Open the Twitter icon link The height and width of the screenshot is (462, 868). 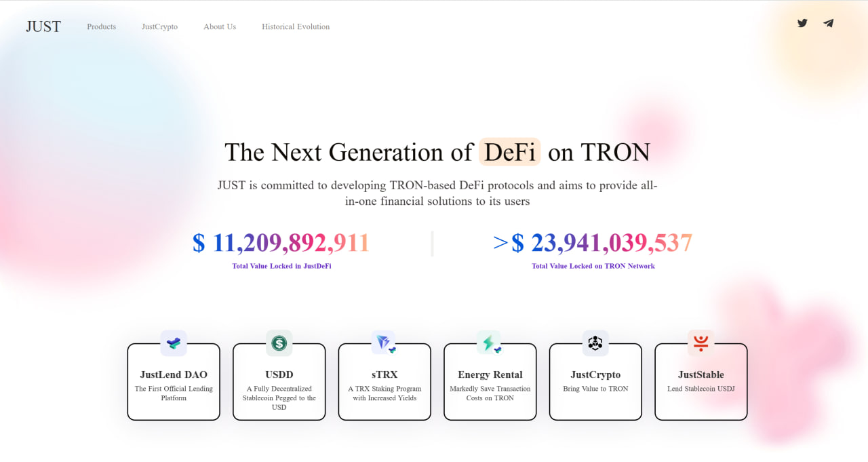coord(802,23)
